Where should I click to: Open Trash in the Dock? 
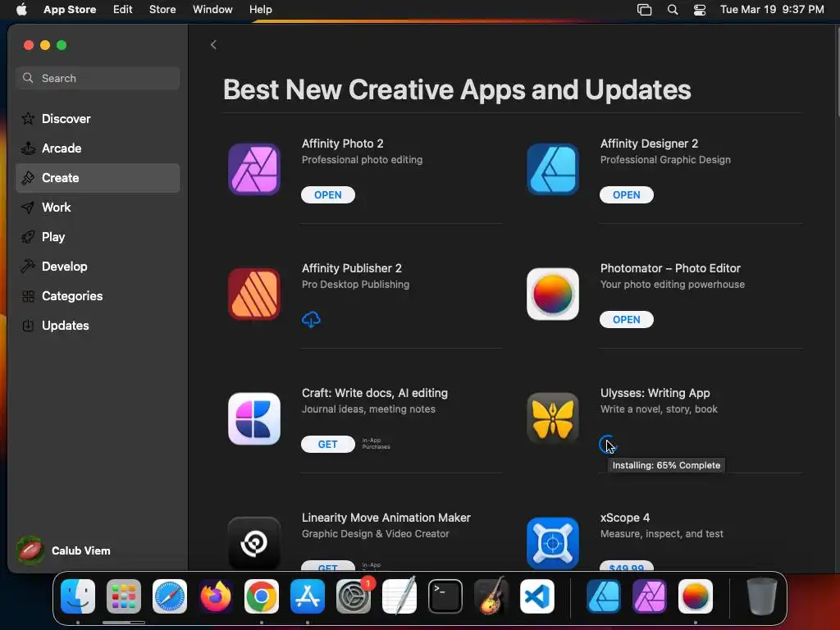point(762,596)
